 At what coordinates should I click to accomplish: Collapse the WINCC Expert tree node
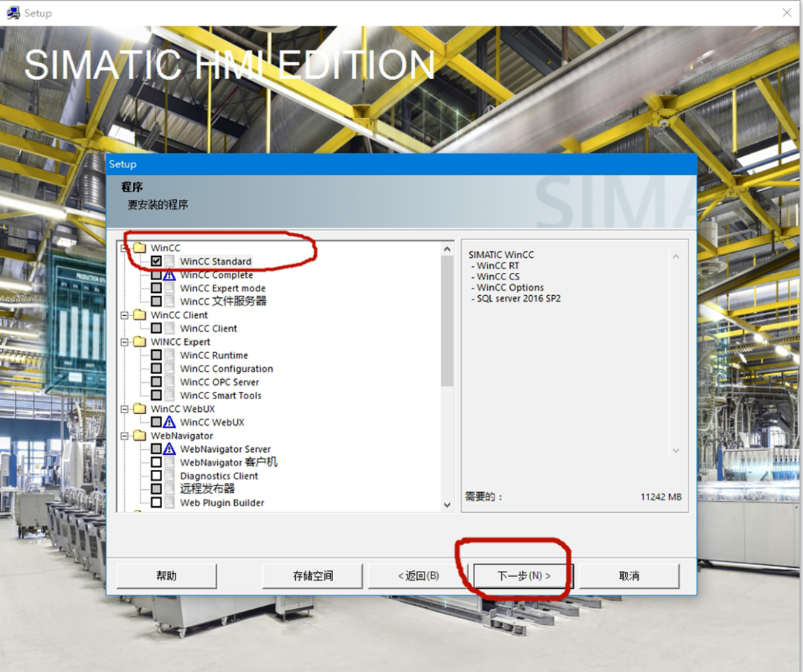click(124, 342)
